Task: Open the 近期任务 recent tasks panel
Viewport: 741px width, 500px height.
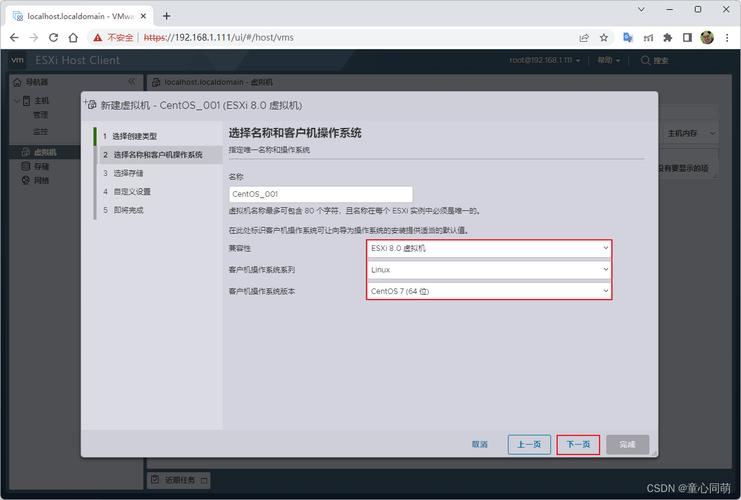Action: click(179, 480)
